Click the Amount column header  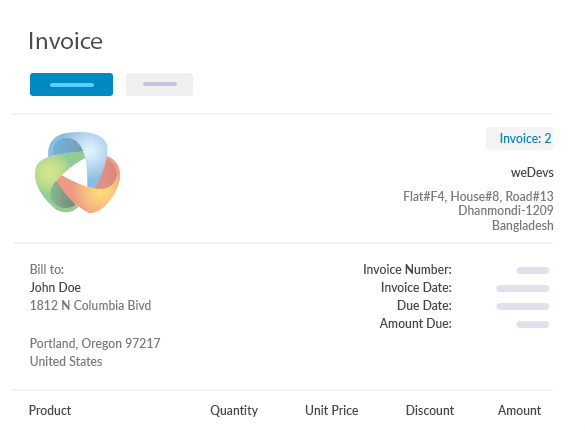pyautogui.click(x=519, y=411)
